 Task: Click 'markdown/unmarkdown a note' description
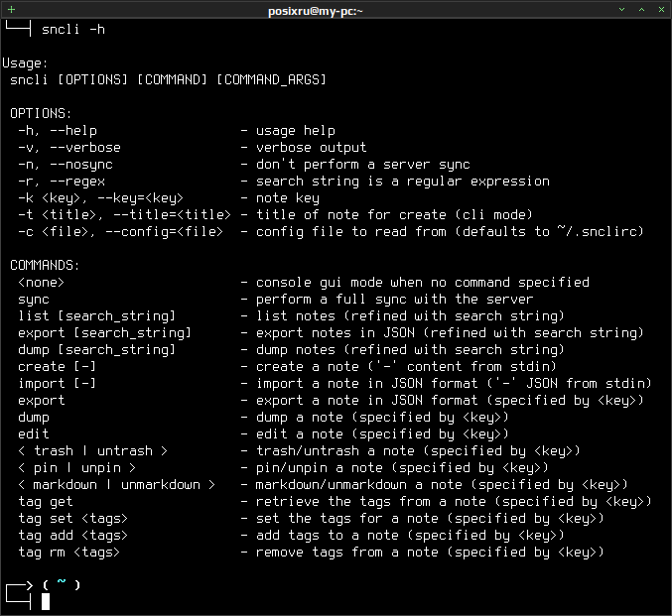442,484
